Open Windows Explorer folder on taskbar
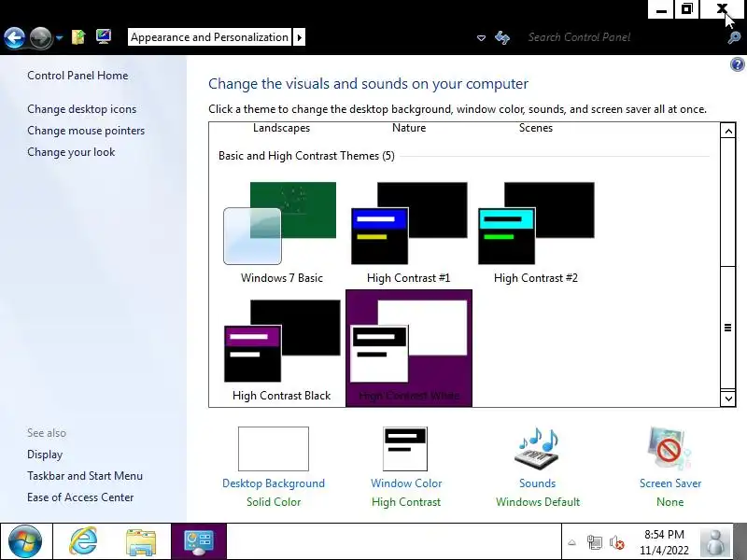 pyautogui.click(x=141, y=542)
